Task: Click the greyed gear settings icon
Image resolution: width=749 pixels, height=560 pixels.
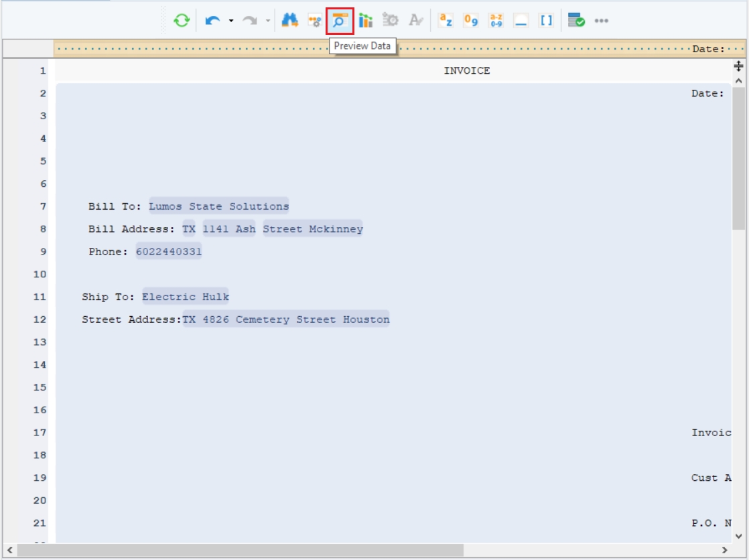Action: tap(391, 20)
